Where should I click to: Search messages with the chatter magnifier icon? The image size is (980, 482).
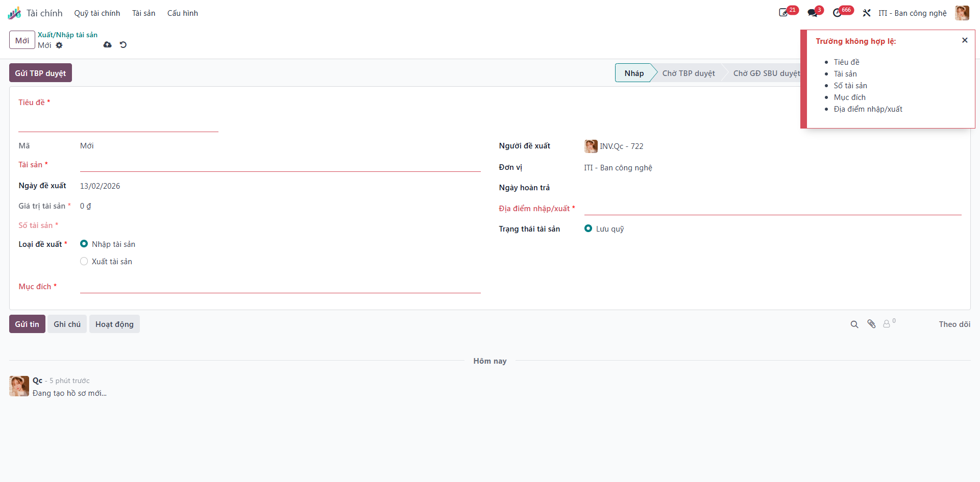pos(854,324)
